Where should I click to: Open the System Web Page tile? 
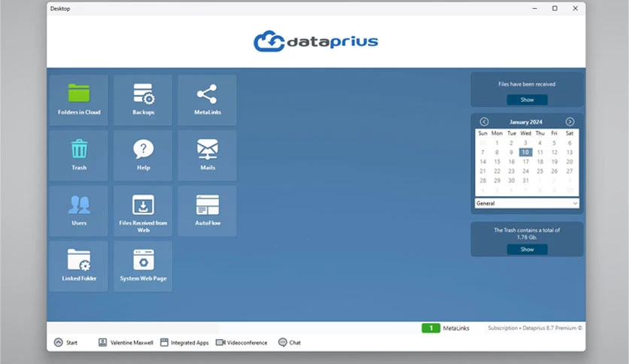coord(143,266)
